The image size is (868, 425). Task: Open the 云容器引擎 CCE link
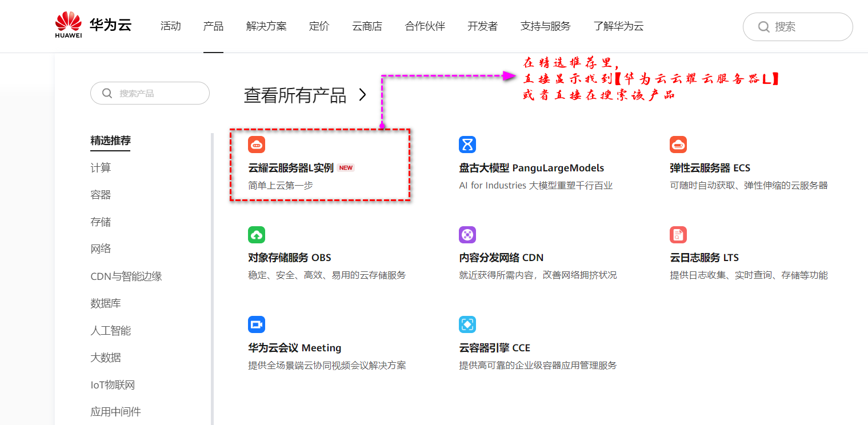[x=495, y=348]
